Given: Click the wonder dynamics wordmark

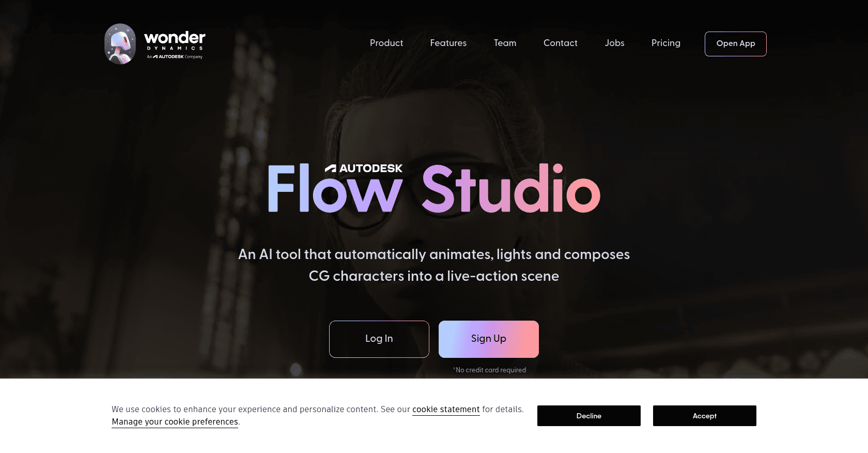Looking at the screenshot, I should (175, 40).
